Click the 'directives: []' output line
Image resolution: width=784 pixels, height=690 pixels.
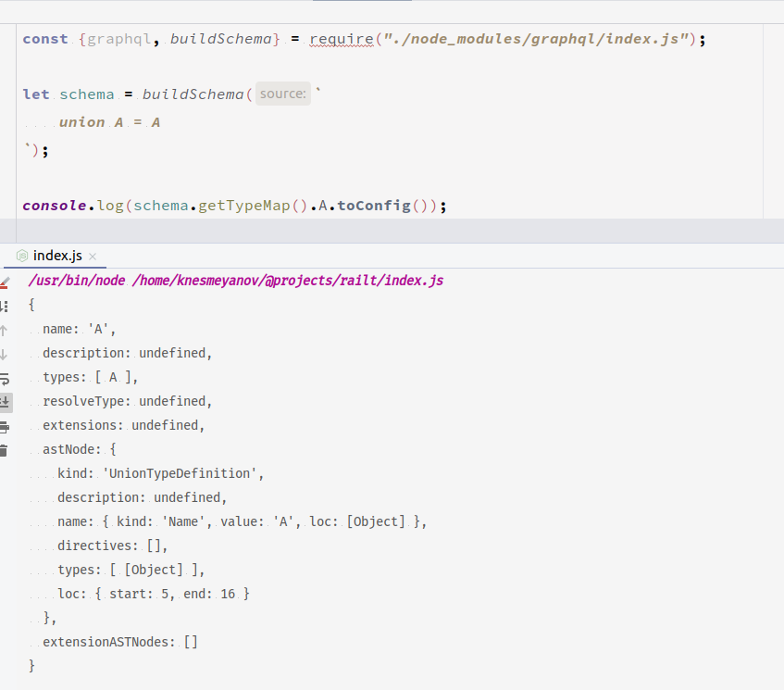coord(113,546)
